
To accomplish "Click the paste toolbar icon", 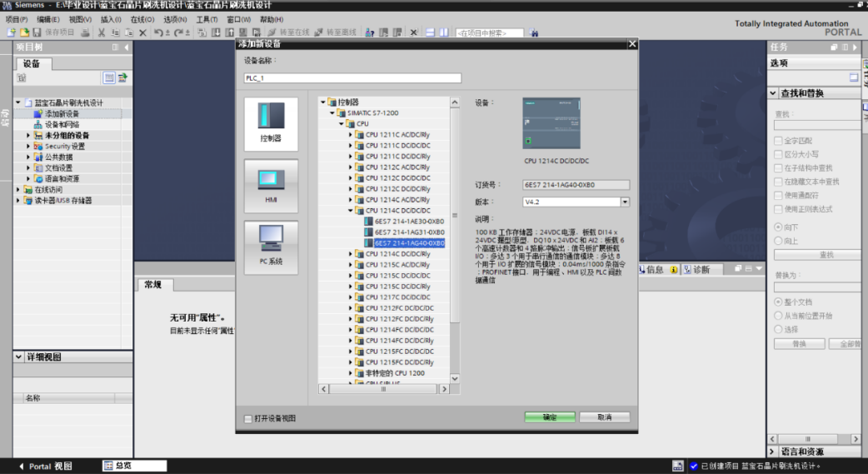I will 128,32.
